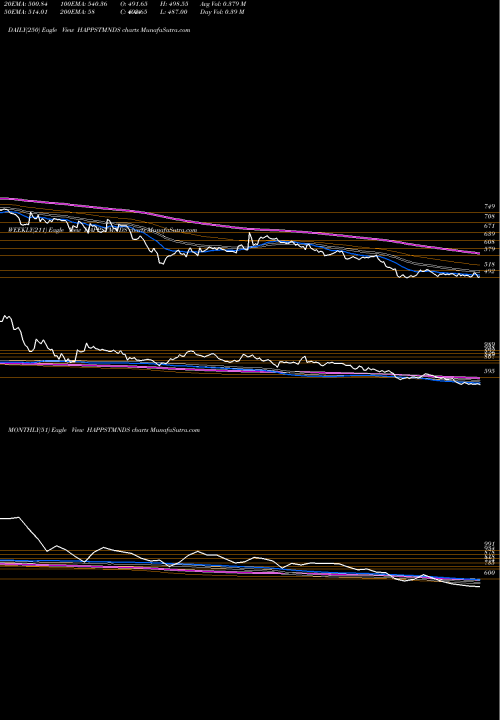Image resolution: width=500 pixels, height=720 pixels.
Task: Click the 708 price level label
Action: pos(489,216)
